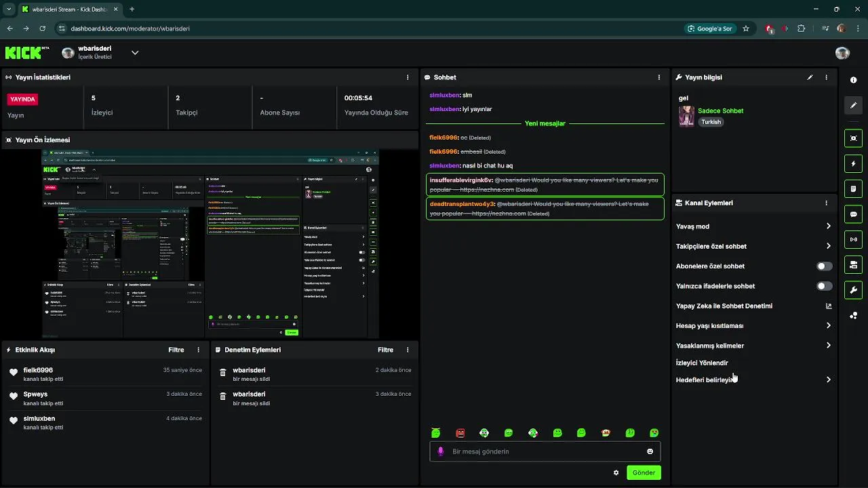
Task: Expand Takipçilere özel sohbet settings
Action: [828, 246]
